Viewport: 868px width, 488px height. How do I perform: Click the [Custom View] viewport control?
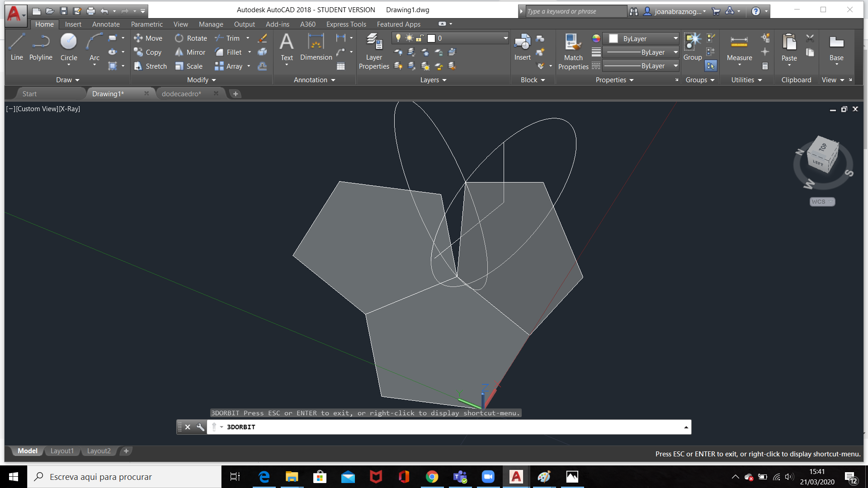tap(37, 109)
